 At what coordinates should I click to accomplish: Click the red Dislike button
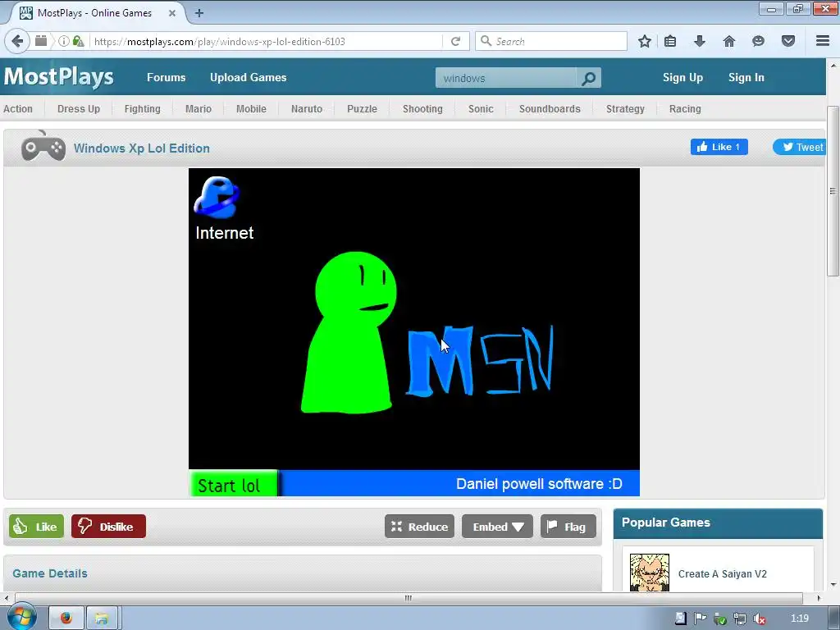coord(108,527)
